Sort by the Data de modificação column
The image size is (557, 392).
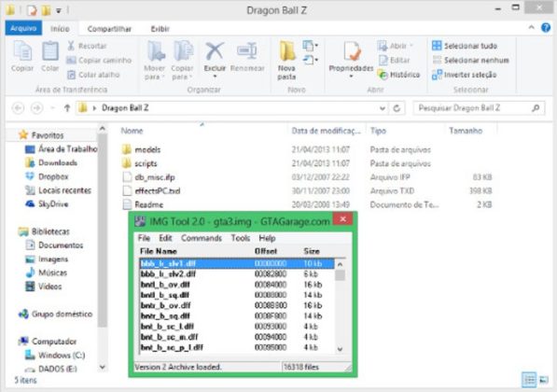326,131
